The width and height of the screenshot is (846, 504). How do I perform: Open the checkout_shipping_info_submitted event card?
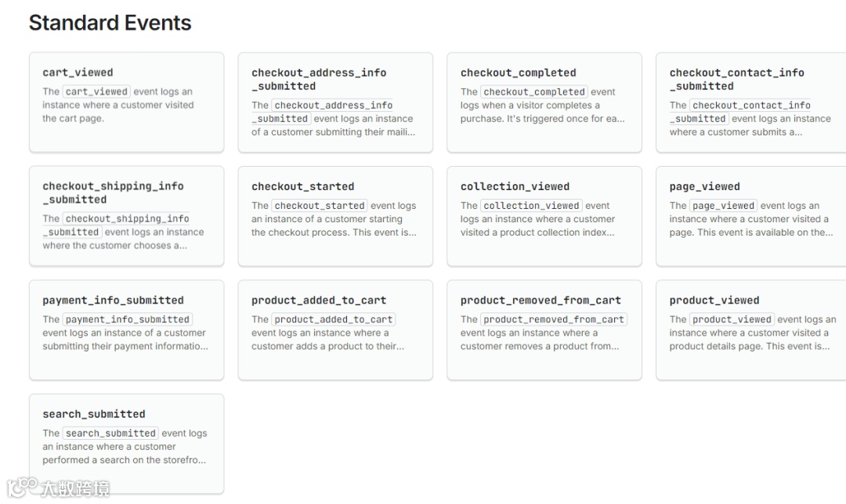tap(126, 215)
